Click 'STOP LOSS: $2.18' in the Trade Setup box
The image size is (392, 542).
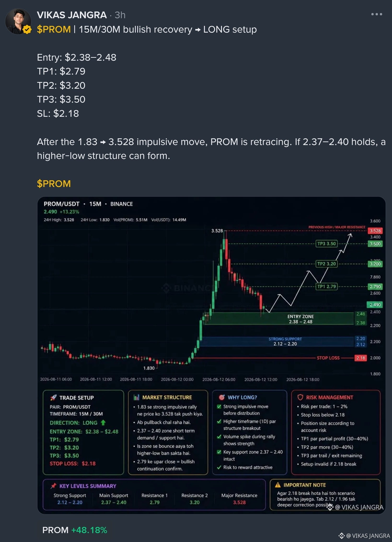(x=73, y=464)
